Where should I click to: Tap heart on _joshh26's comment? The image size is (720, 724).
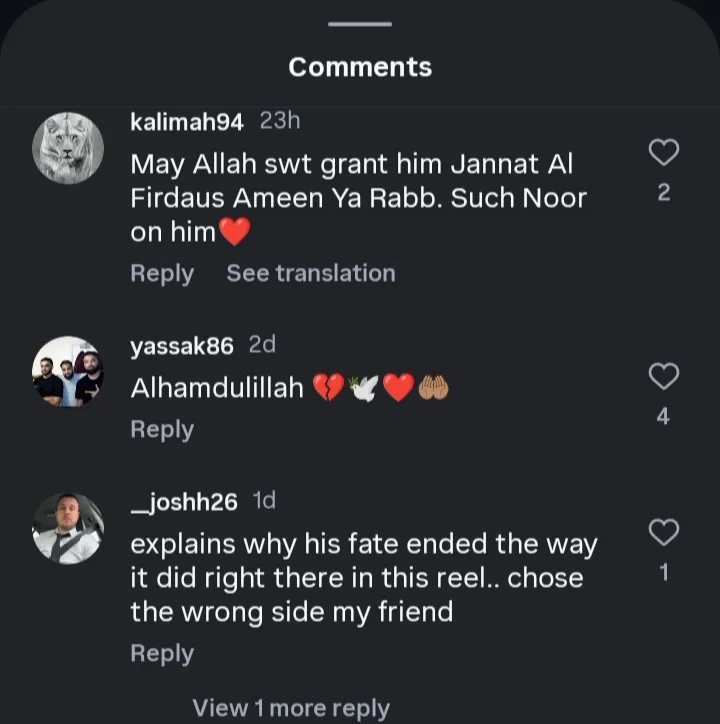click(x=664, y=532)
